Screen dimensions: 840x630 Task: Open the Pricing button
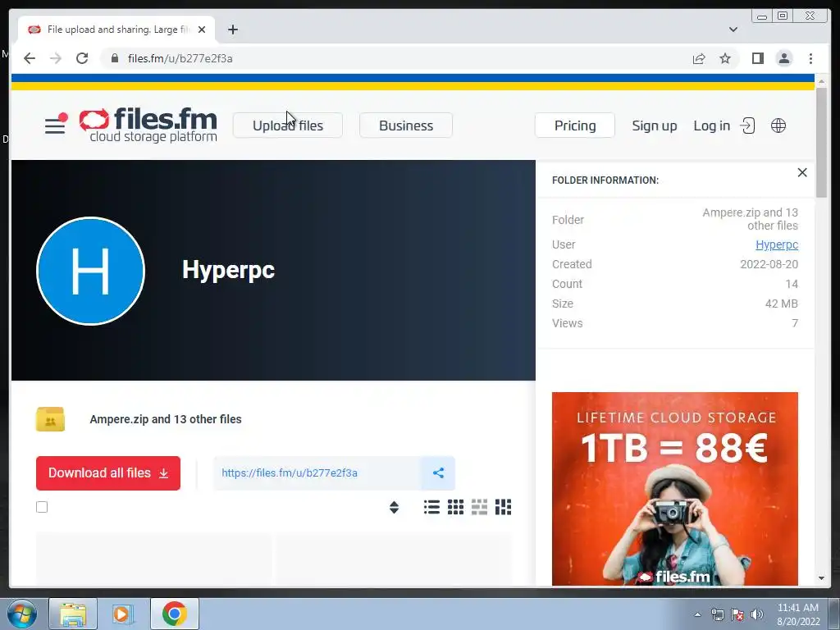[x=575, y=126]
